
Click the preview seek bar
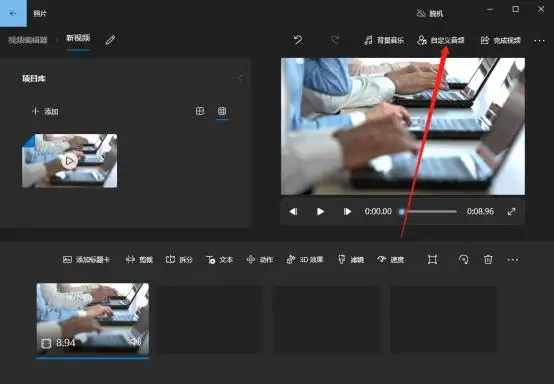point(428,212)
